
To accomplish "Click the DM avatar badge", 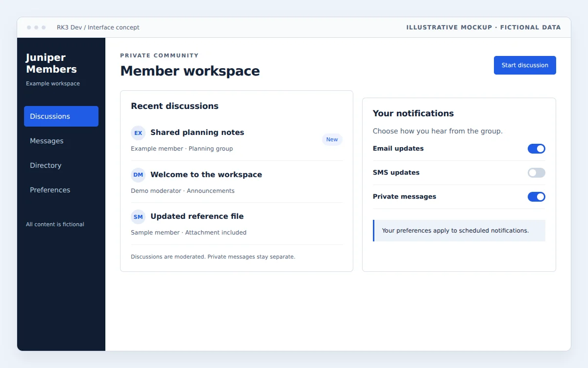I will (x=138, y=175).
